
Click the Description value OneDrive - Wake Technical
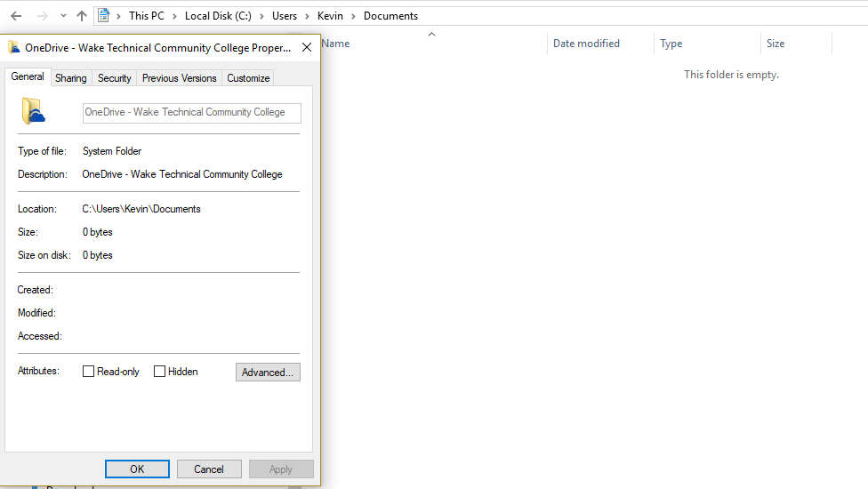[182, 174]
